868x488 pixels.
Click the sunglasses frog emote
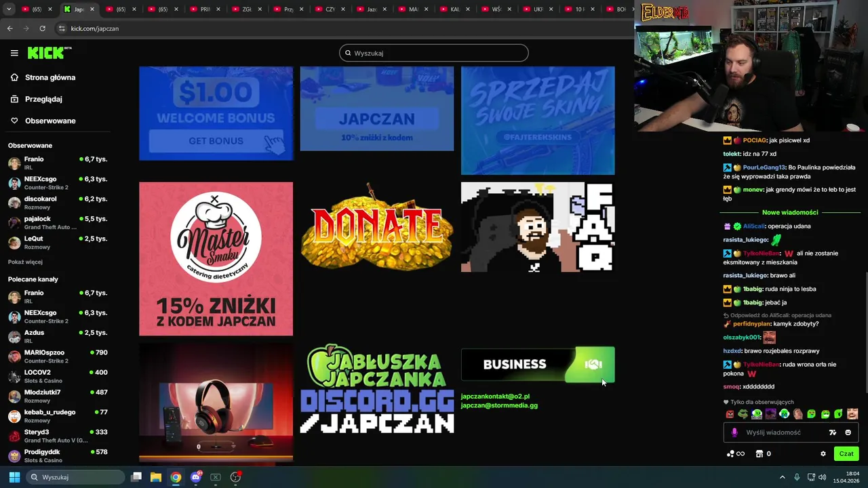pyautogui.click(x=743, y=414)
